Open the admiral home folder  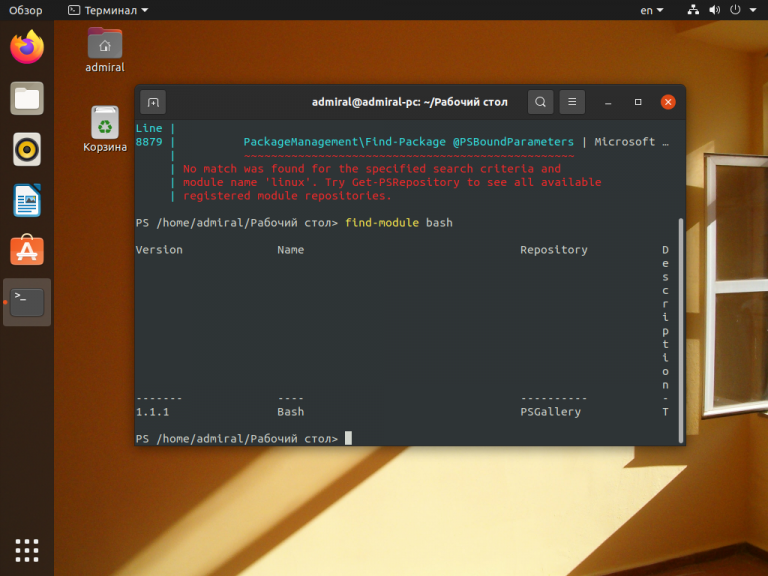coord(105,45)
